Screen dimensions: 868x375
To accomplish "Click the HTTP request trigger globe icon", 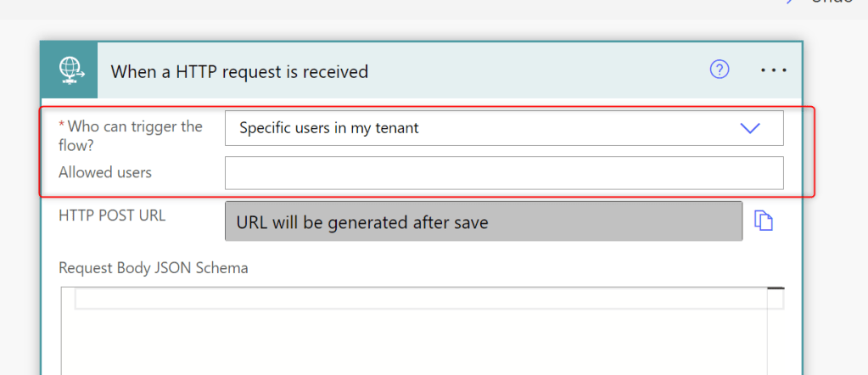I will [x=69, y=70].
